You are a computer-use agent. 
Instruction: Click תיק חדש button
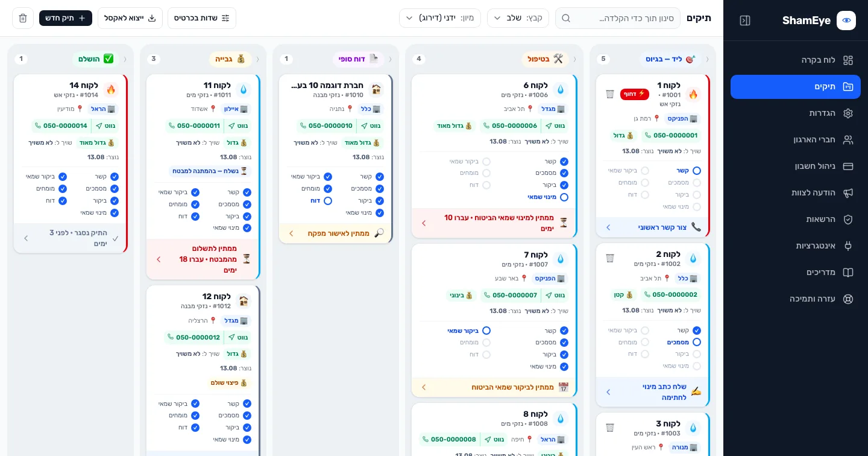pos(66,18)
